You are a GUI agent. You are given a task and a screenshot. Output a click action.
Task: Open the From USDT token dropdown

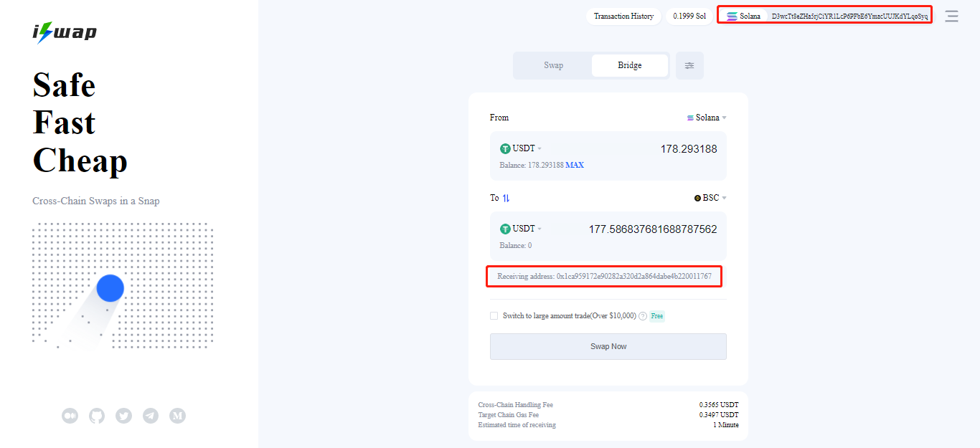521,148
